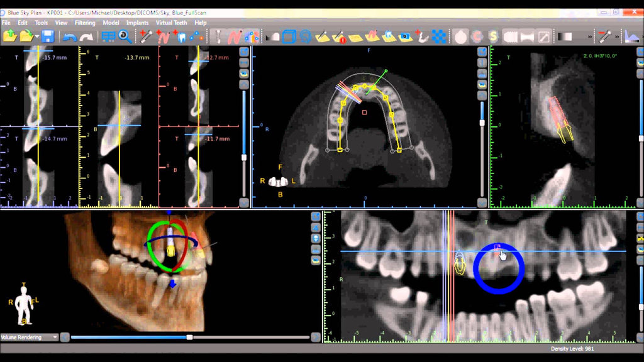644x362 pixels.
Task: Select the Add Implant tool
Action: 147,37
